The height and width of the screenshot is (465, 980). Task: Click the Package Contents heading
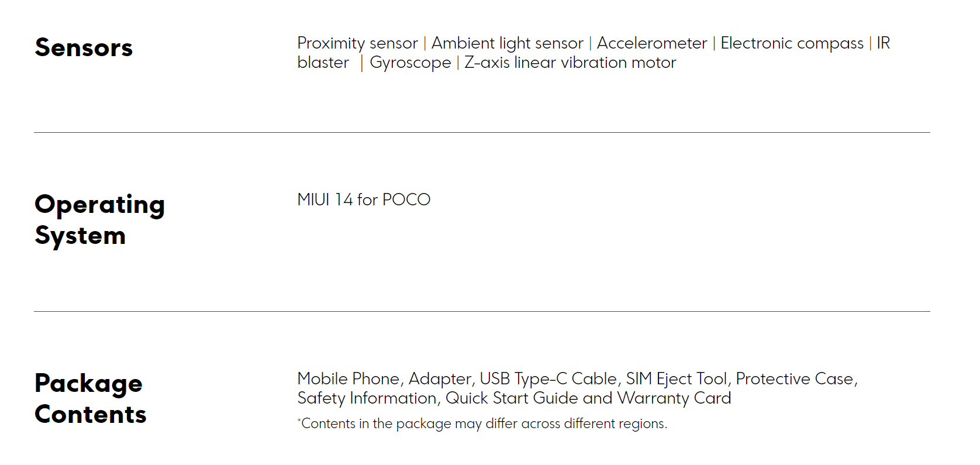(x=90, y=399)
